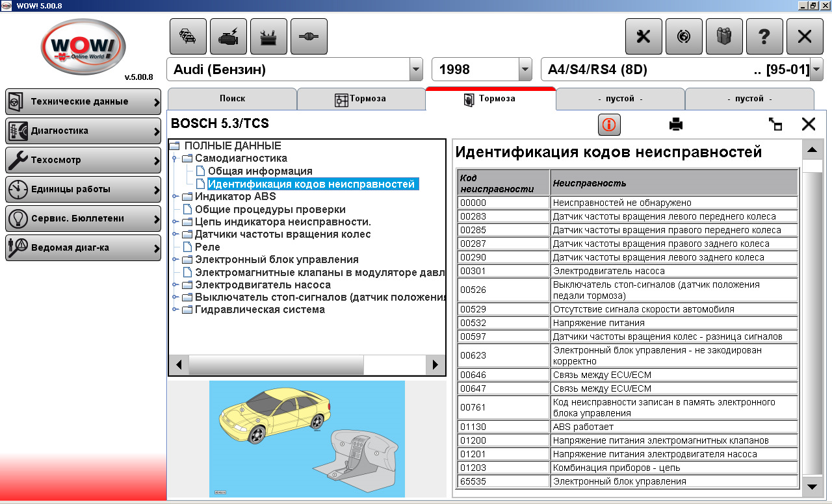Click fault code 00761 cell
Image resolution: width=832 pixels, height=504 pixels.
pos(503,407)
